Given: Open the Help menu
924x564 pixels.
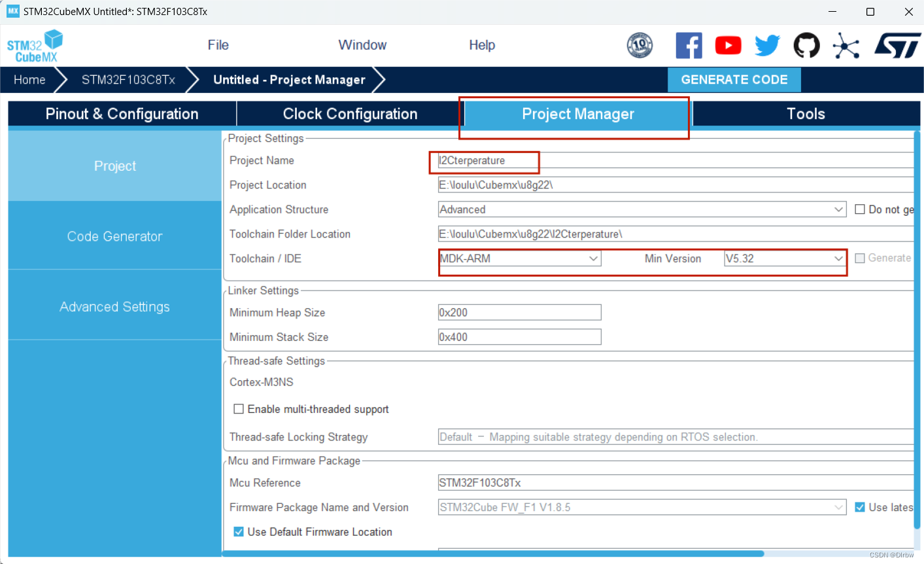Looking at the screenshot, I should click(x=482, y=45).
